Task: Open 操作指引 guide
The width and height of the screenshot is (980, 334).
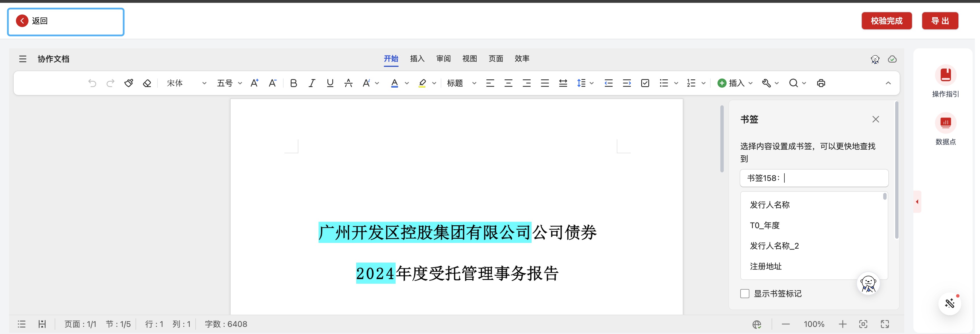Action: [x=945, y=81]
